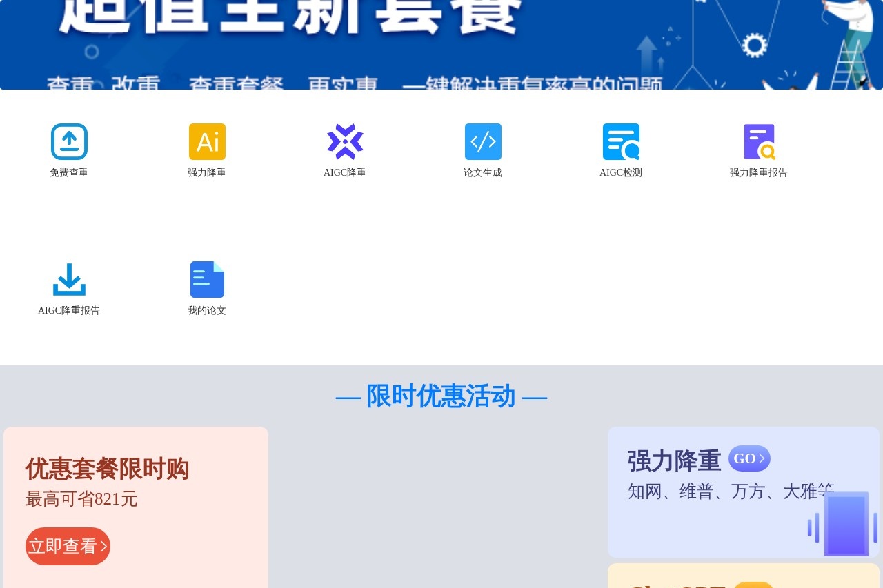Click the AIGC检测 text label

pyautogui.click(x=621, y=173)
